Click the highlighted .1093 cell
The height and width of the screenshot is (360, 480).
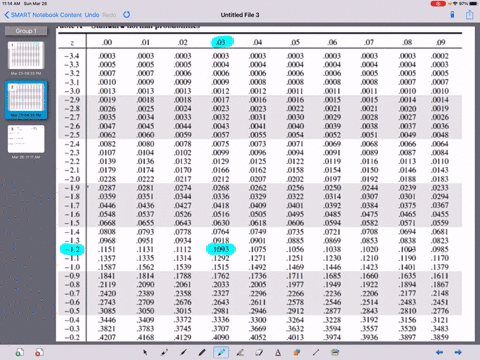(x=221, y=249)
